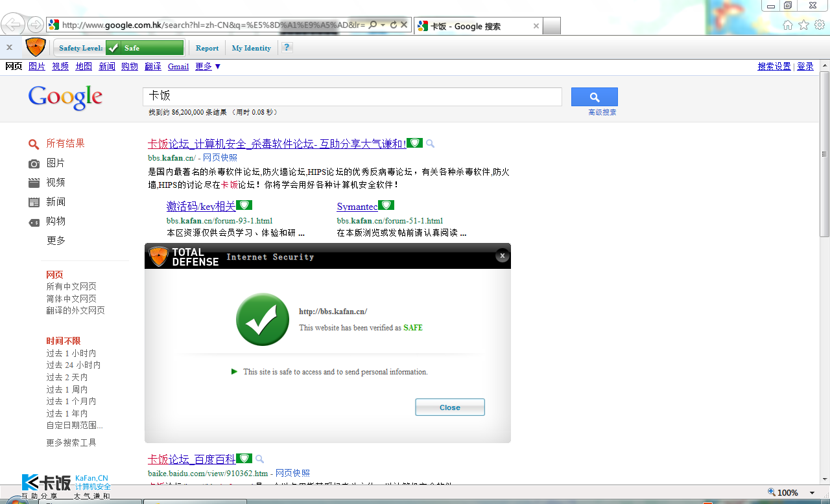Open a new blank browser tab
Image resolution: width=830 pixels, height=504 pixels.
click(551, 26)
